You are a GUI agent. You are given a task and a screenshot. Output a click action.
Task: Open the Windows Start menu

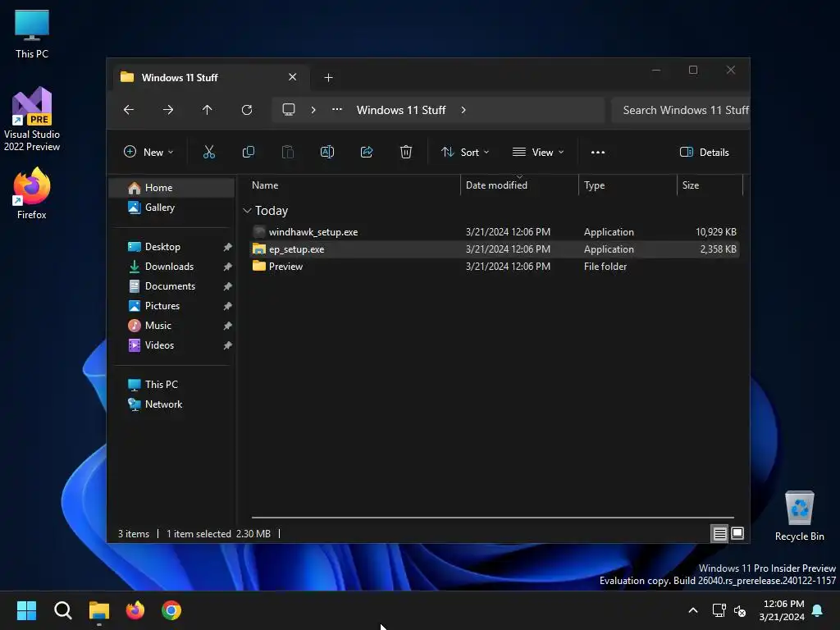[26, 610]
